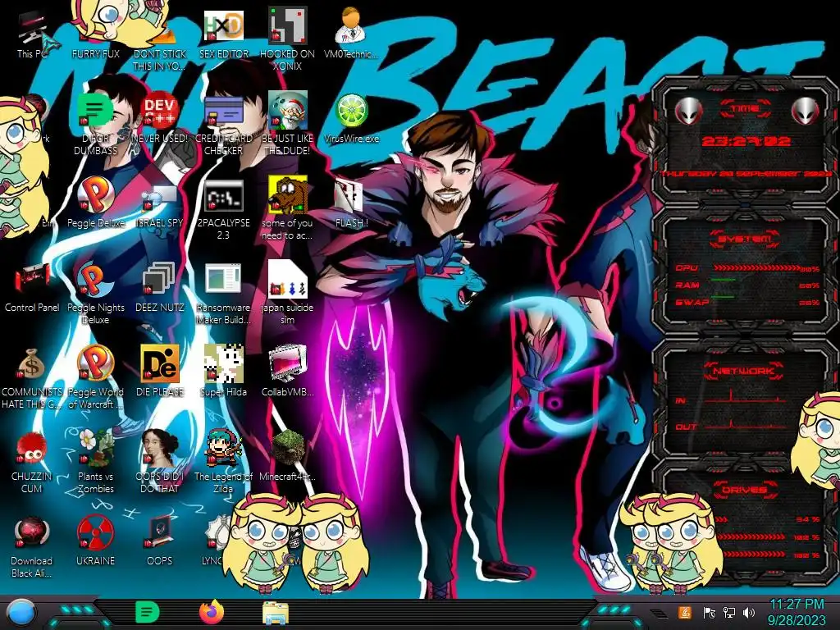This screenshot has width=840, height=630.
Task: Open COMMUNISTS HATE THIS G... money bag icon
Action: click(x=32, y=377)
